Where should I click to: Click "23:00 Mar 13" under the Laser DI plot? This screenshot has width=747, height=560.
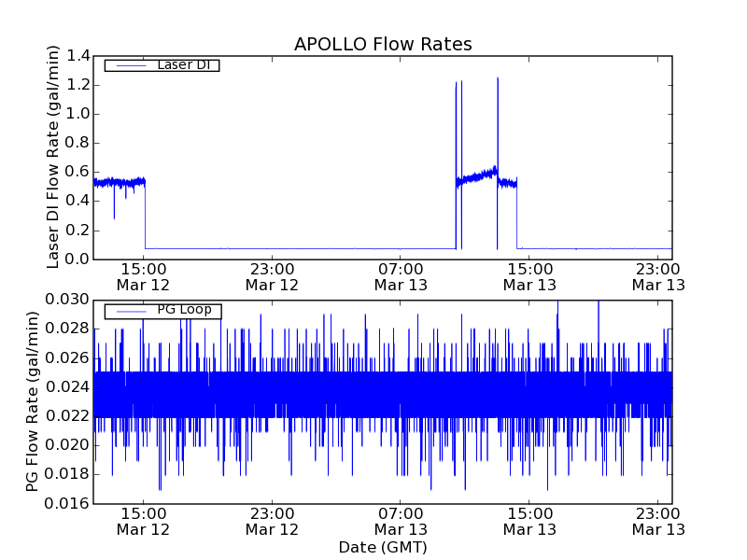coord(658,277)
